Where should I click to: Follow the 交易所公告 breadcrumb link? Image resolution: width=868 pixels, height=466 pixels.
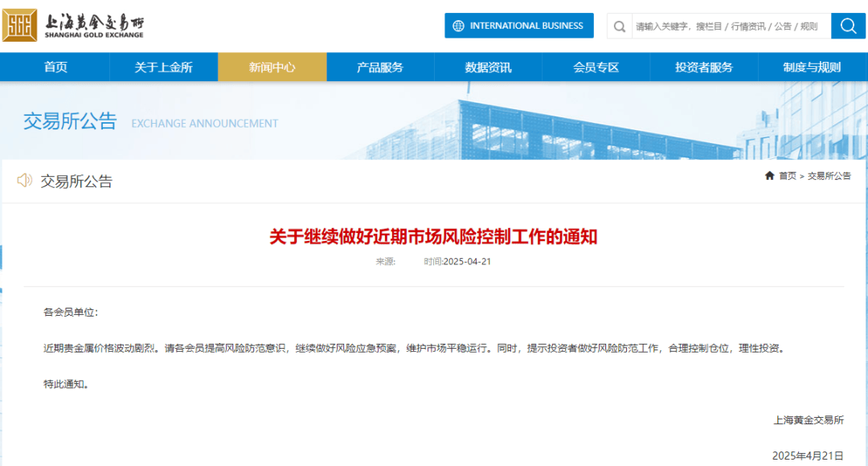coord(830,175)
